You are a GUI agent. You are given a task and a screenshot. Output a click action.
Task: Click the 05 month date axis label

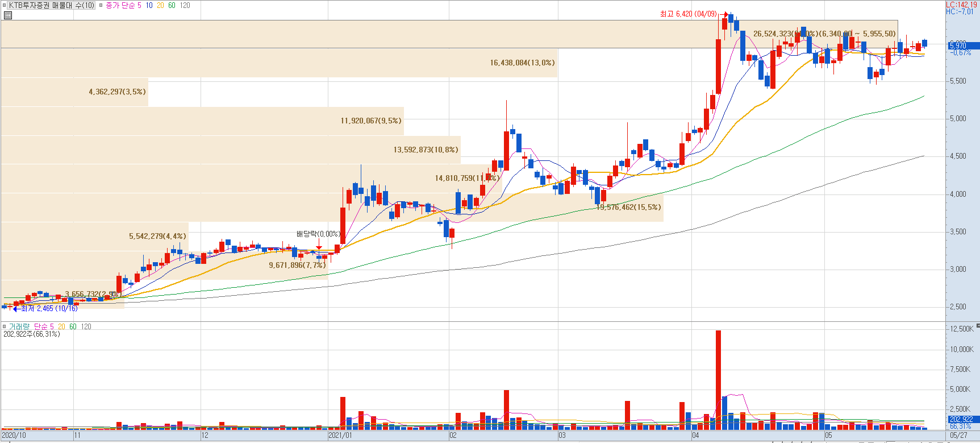828,436
